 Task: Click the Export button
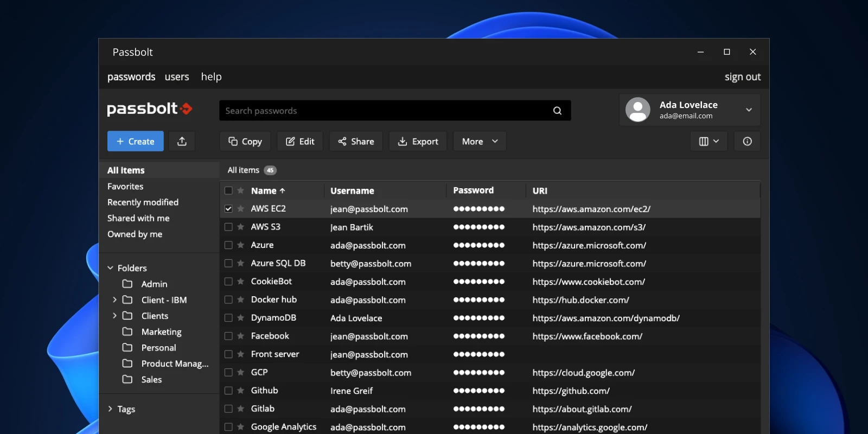click(x=418, y=141)
